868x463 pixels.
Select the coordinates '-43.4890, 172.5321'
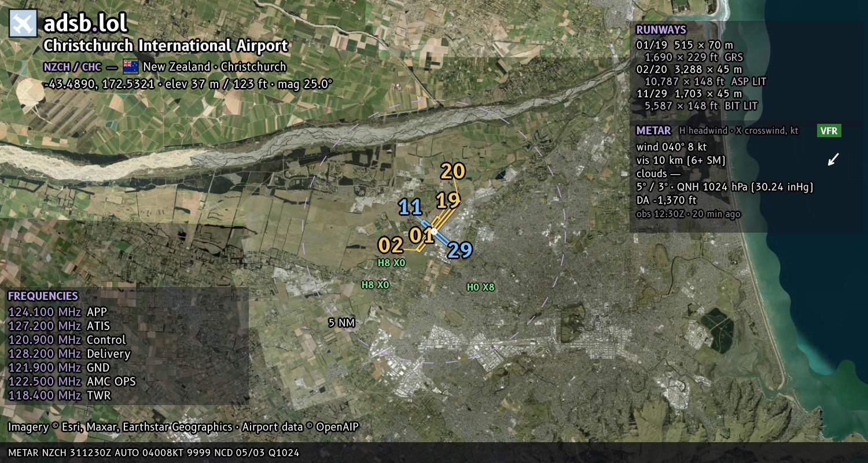99,84
